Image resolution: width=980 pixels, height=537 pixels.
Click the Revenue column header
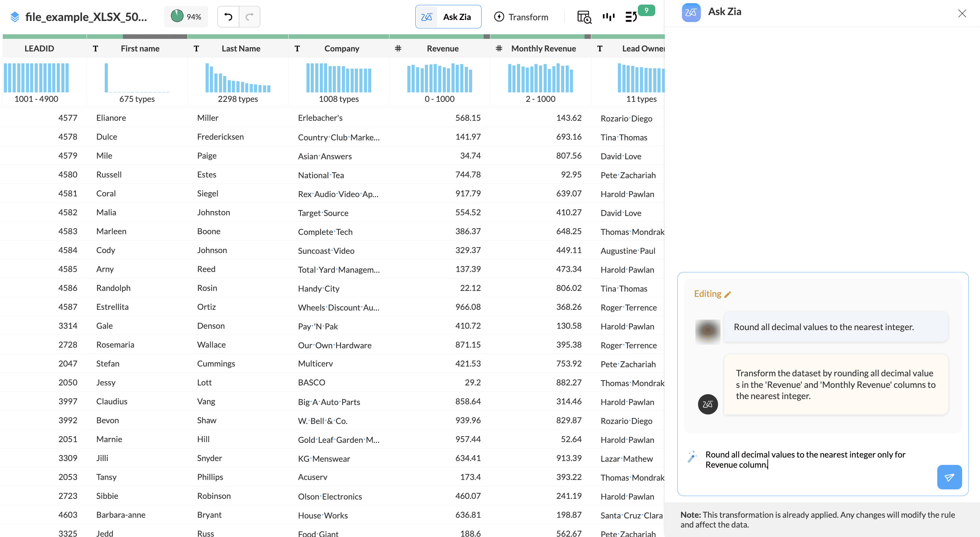(442, 48)
